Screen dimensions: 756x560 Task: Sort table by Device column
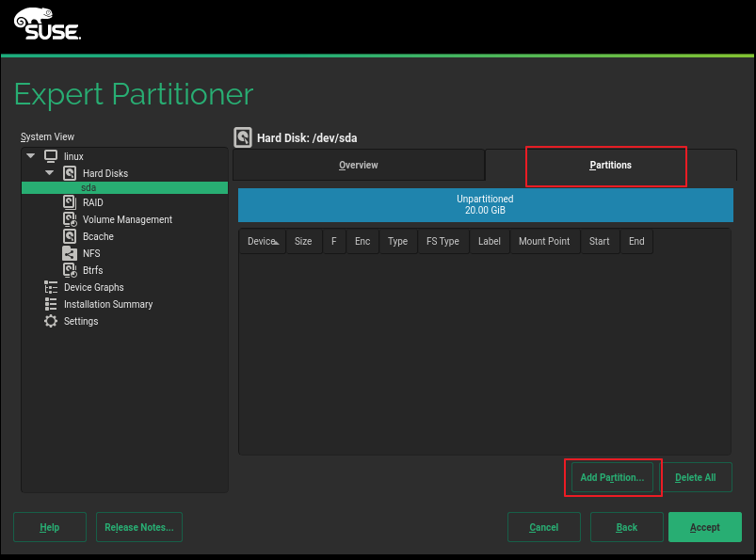(263, 241)
